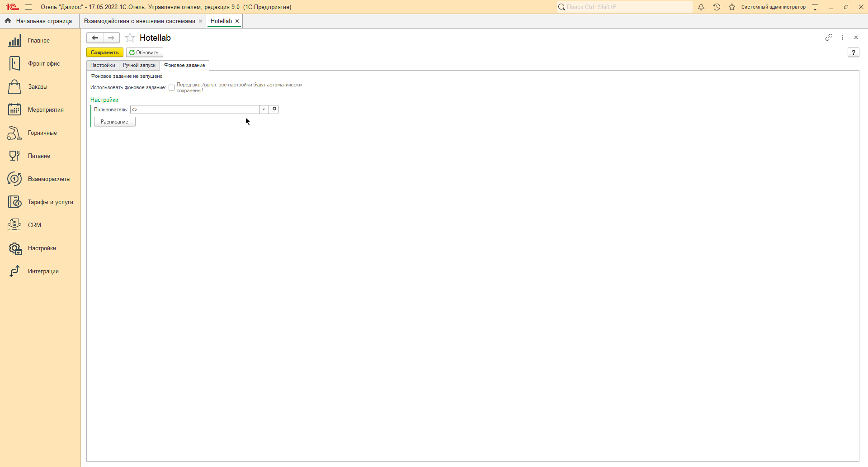Open the Пользователь field's open-form icon

click(x=274, y=110)
